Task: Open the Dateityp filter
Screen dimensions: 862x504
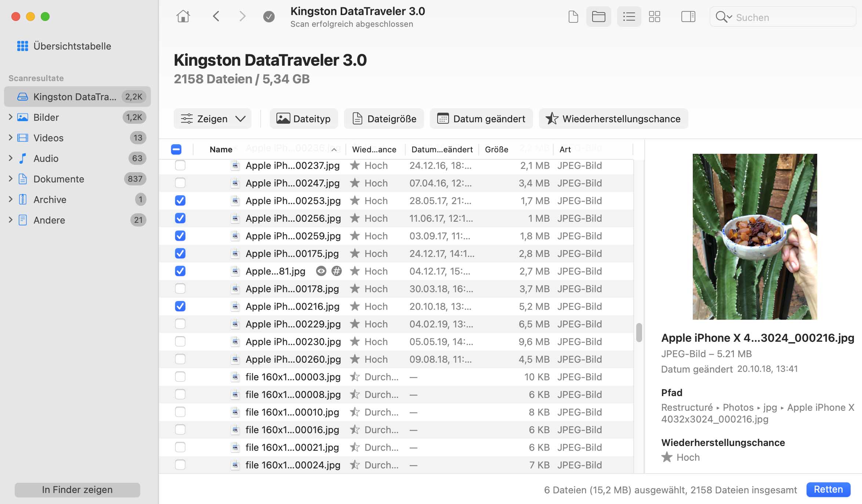Action: [304, 119]
